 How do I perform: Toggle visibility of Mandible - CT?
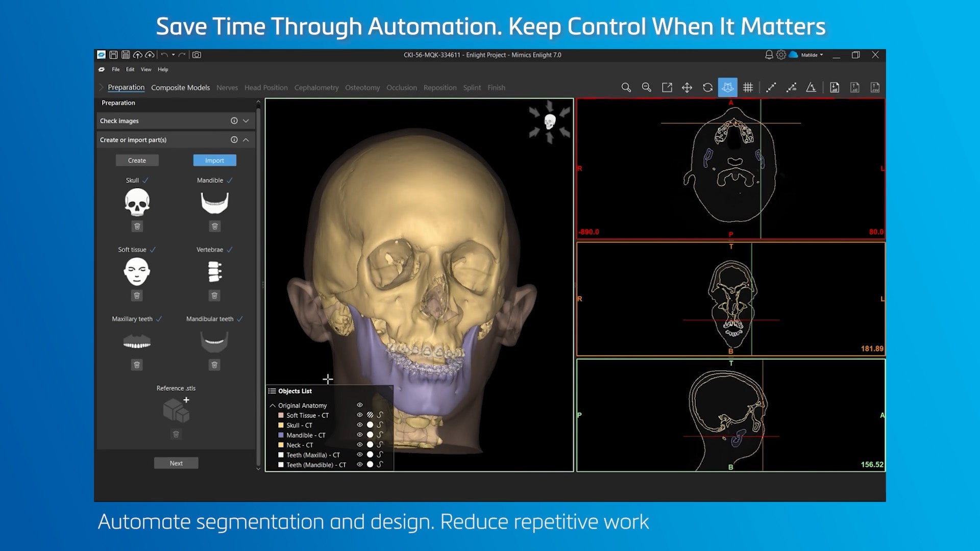[x=359, y=435]
